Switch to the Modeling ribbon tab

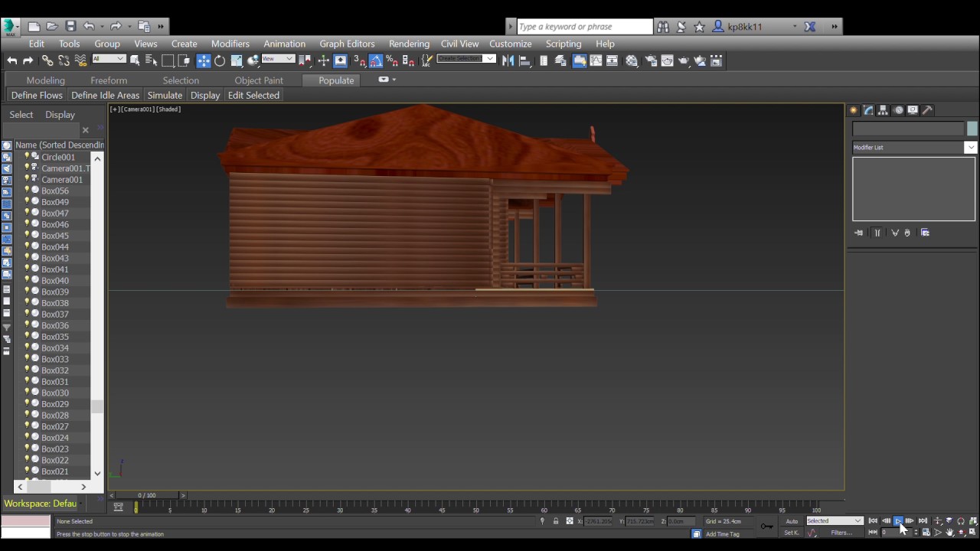point(45,80)
